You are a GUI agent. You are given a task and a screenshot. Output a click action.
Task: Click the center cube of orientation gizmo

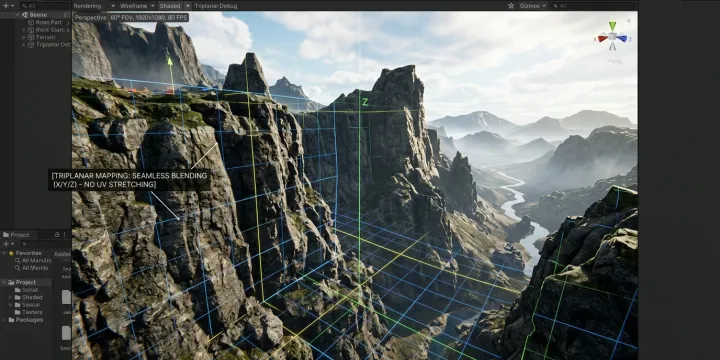[613, 37]
